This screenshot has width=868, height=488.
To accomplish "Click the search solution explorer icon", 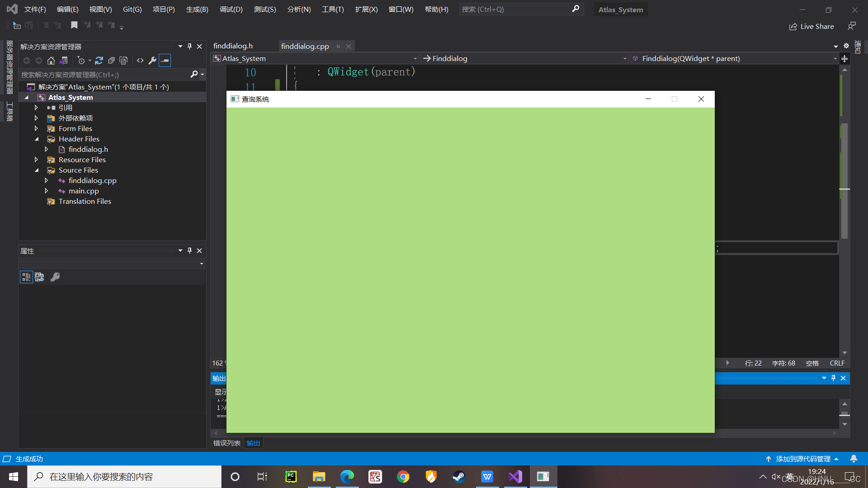I will [x=194, y=74].
